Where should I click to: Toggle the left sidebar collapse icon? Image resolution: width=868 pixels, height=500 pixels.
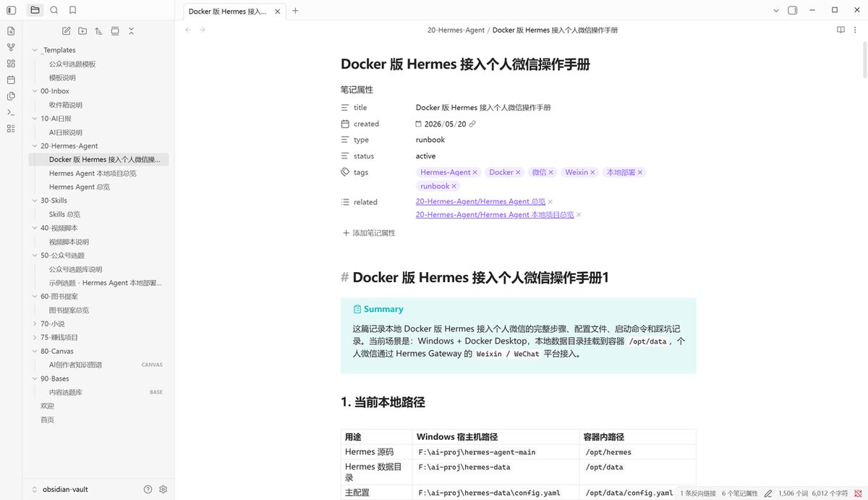pos(11,10)
